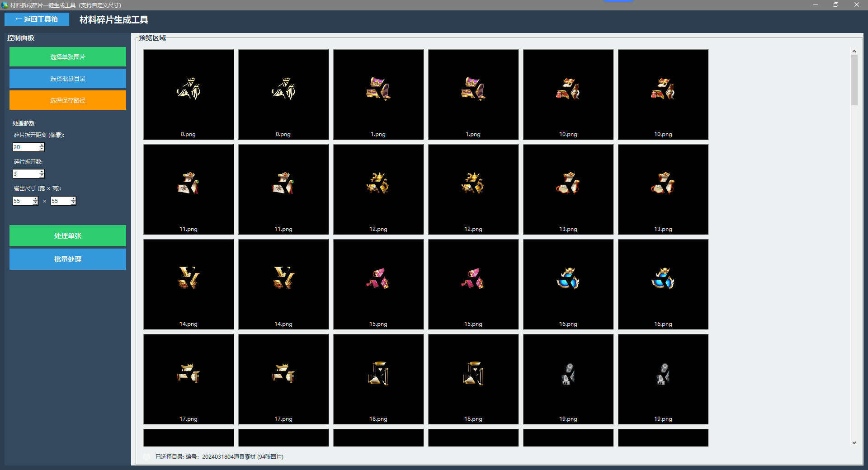The height and width of the screenshot is (470, 868).
Task: Open 选择批量目录 to choose batch folder
Action: [x=67, y=78]
